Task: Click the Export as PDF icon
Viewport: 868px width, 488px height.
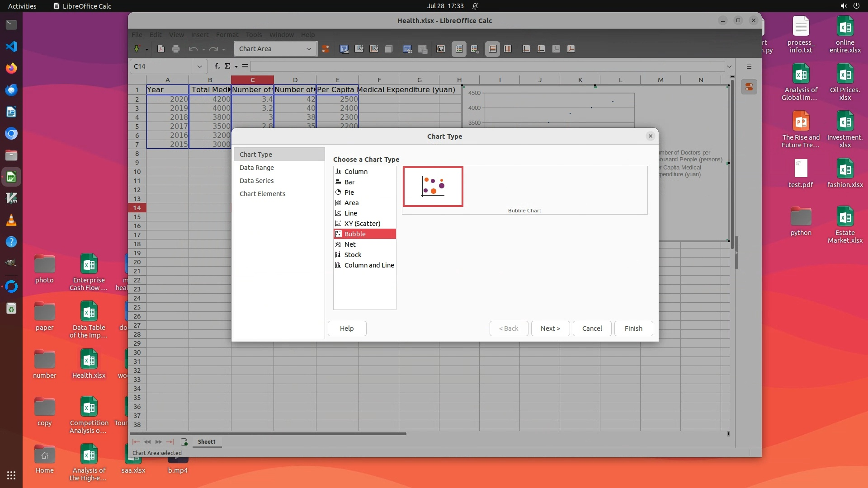Action: pos(160,49)
